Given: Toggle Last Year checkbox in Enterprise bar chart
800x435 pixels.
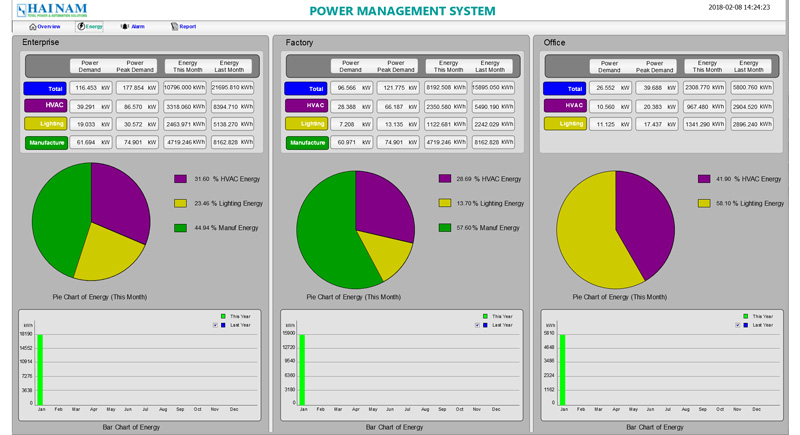Looking at the screenshot, I should tap(215, 325).
